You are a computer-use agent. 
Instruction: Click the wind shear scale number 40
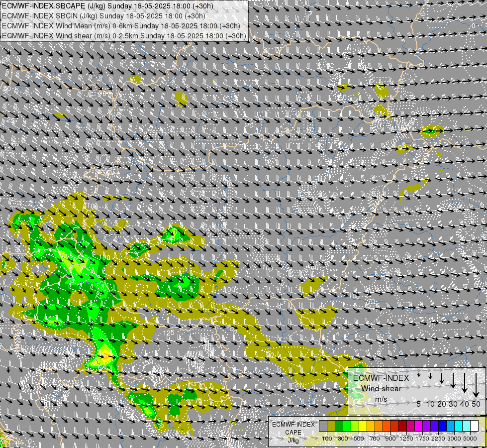tap(465, 404)
